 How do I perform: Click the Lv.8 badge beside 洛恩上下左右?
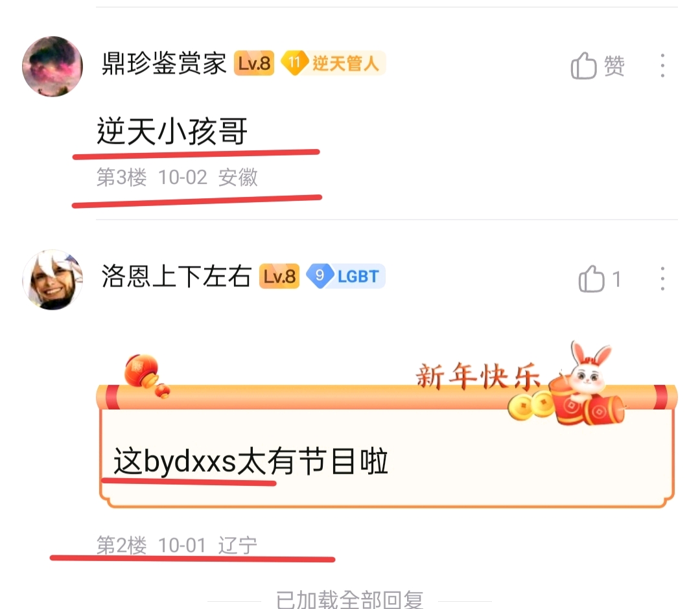[279, 276]
